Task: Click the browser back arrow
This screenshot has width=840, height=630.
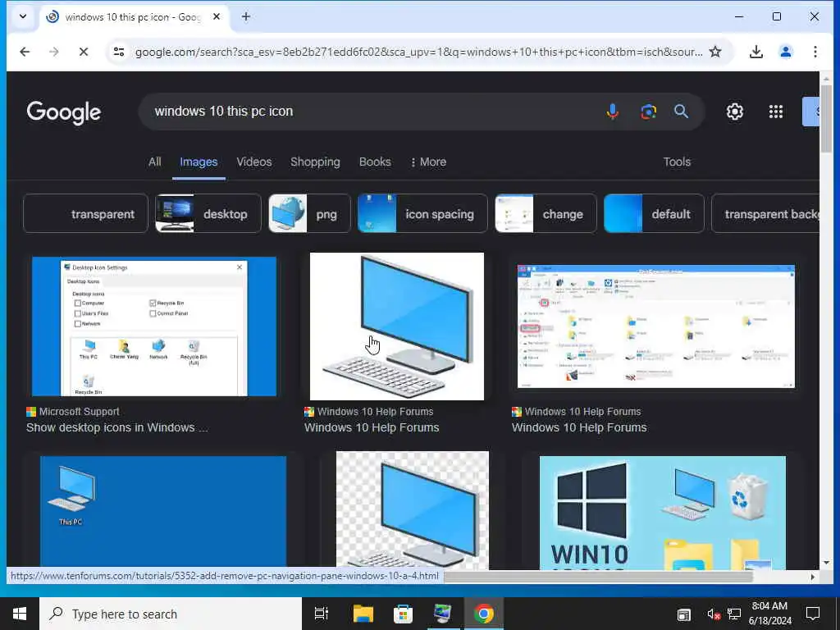Action: [x=25, y=52]
